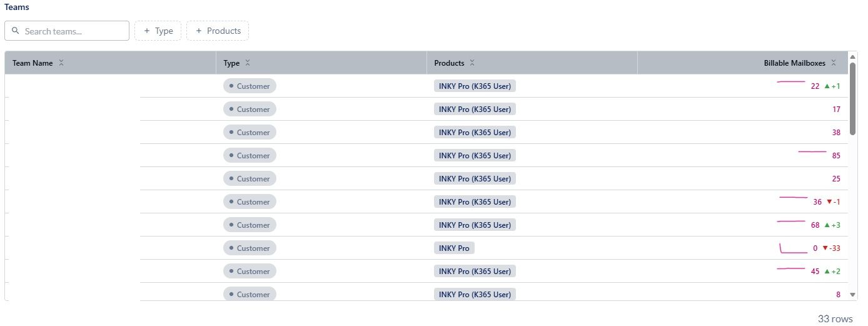Click the INKY Pro product tag

coord(454,248)
